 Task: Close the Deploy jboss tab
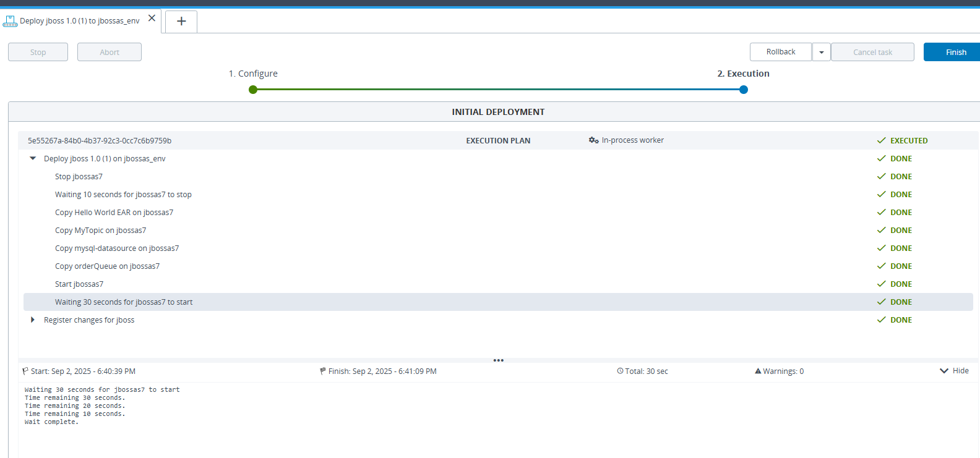coord(152,19)
